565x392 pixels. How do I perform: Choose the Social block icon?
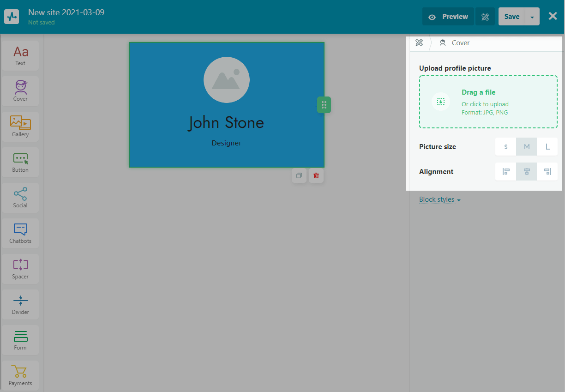[x=20, y=198]
